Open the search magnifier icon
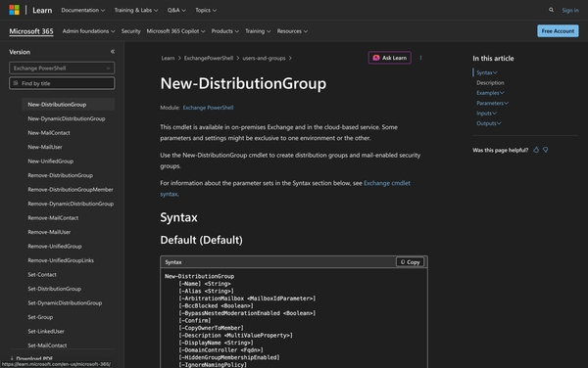Viewport: 588px width, 368px height. [x=551, y=10]
